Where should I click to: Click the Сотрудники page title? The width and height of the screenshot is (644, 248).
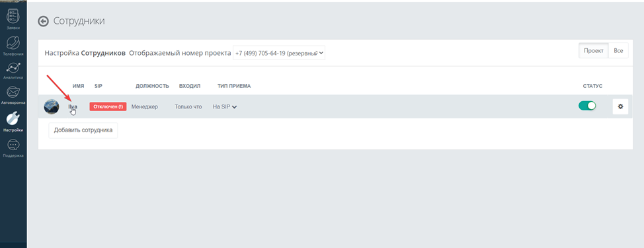click(x=79, y=21)
